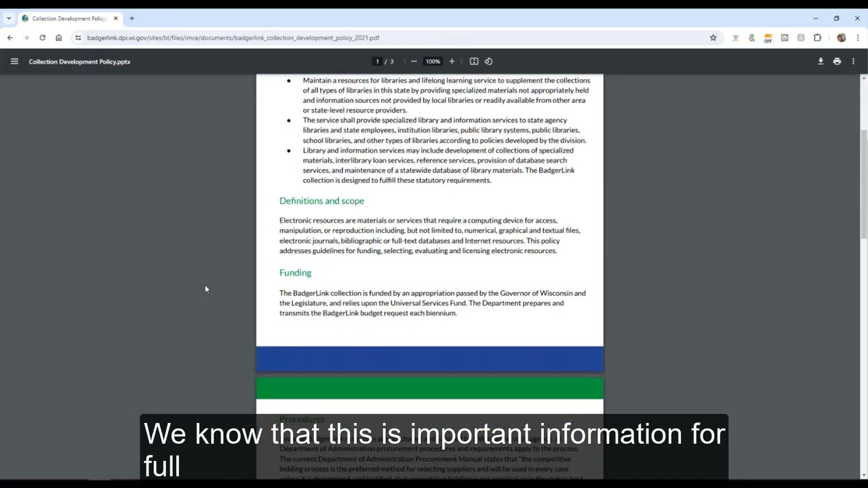868x488 pixels.
Task: Click the extension icon showing OFF badge
Action: pyautogui.click(x=768, y=38)
